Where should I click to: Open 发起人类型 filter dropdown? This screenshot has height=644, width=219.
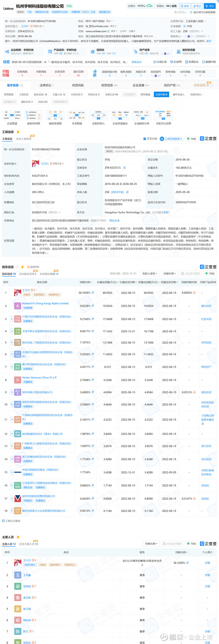click(x=150, y=274)
